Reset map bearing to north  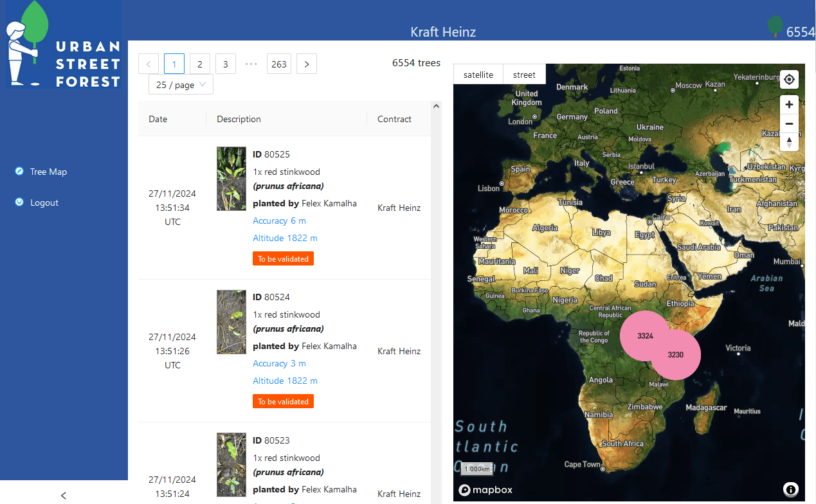(x=789, y=142)
